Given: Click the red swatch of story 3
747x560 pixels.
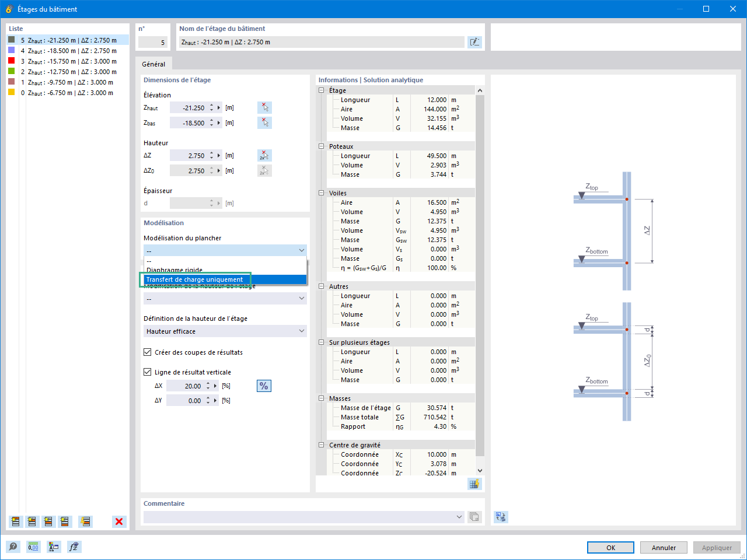Looking at the screenshot, I should click(11, 61).
